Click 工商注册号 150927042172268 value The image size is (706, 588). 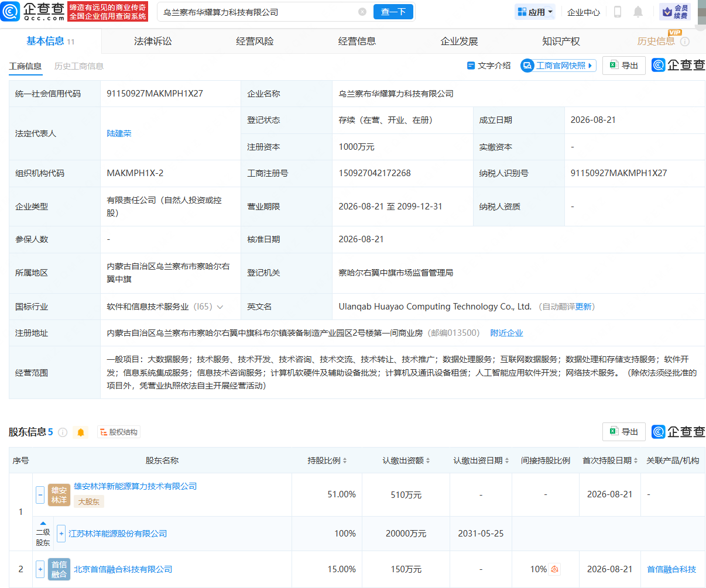375,173
